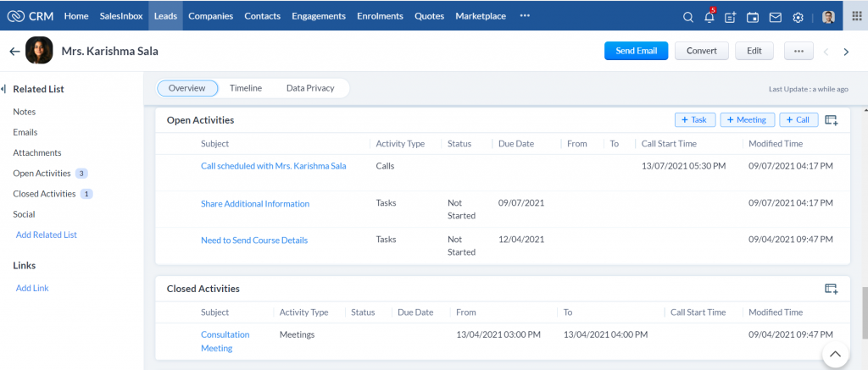The image size is (868, 370).
Task: Go to next lead record arrow
Action: point(846,52)
